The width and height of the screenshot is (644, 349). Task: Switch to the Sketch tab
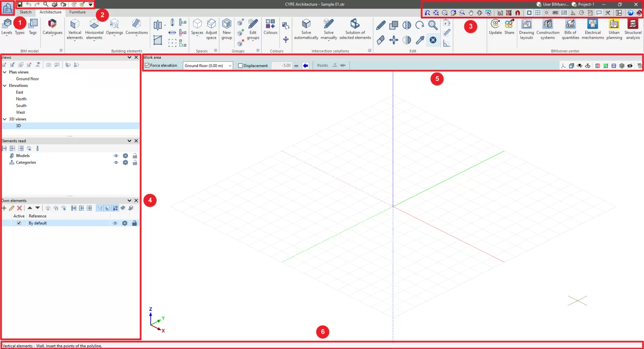[26, 12]
